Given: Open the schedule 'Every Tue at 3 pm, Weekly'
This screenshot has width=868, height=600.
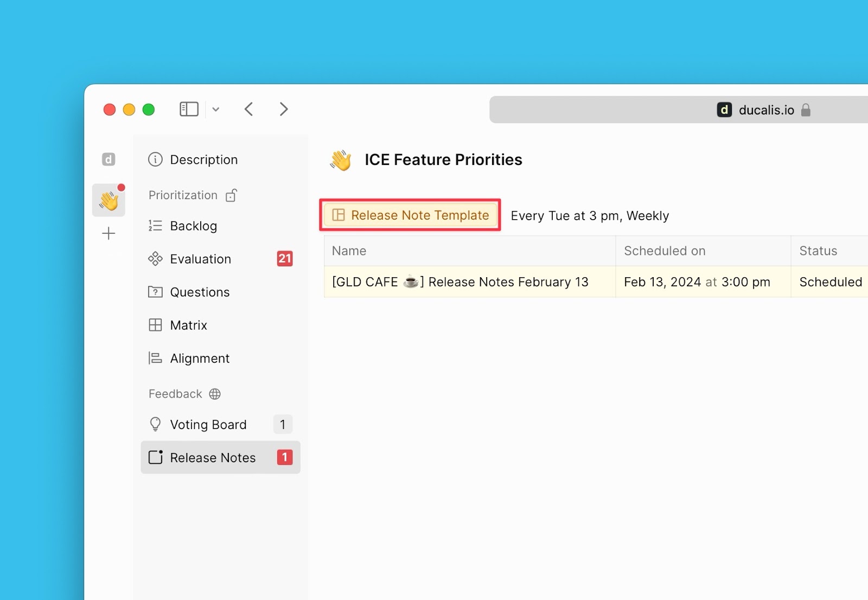Looking at the screenshot, I should tap(590, 216).
